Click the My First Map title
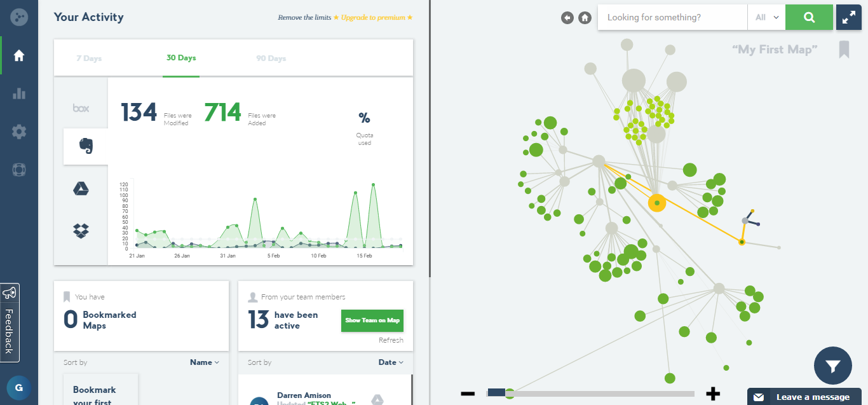The height and width of the screenshot is (405, 868). pyautogui.click(x=775, y=50)
